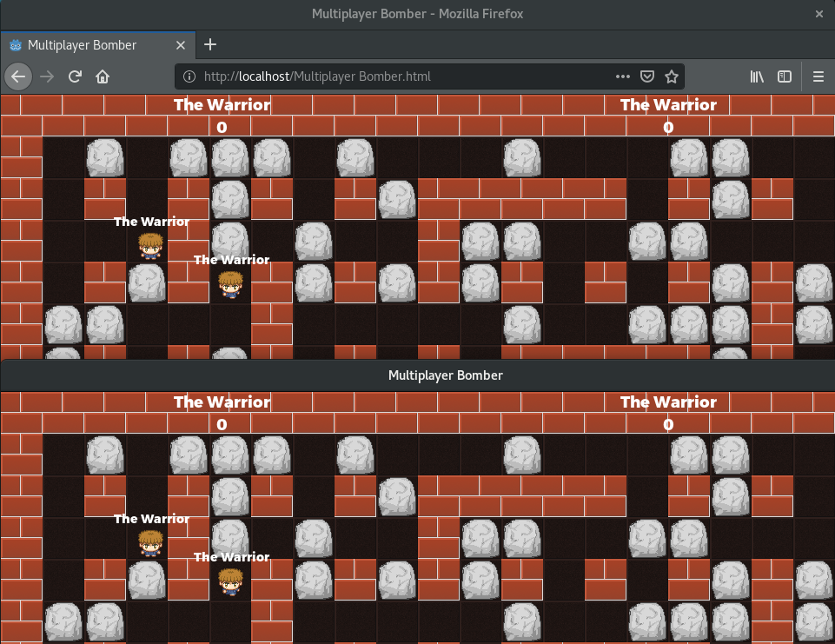Toggle the Firefox sidebar
This screenshot has height=644, width=835.
(x=785, y=76)
